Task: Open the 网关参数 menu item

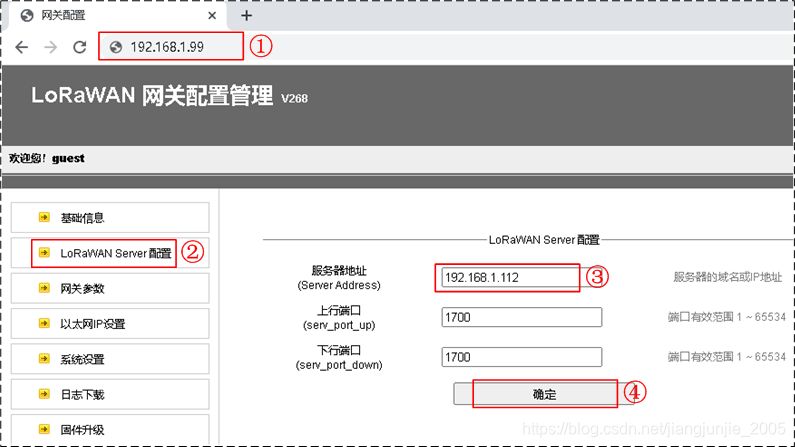Action: 110,288
